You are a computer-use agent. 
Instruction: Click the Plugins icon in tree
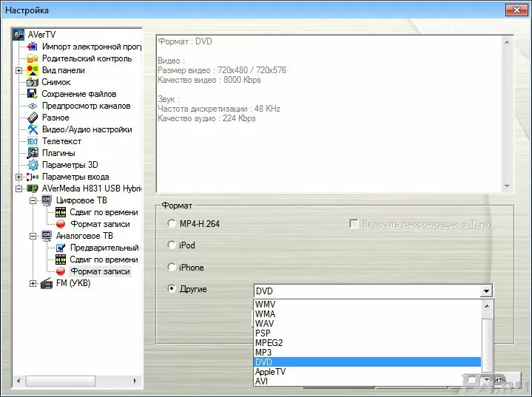click(33, 153)
